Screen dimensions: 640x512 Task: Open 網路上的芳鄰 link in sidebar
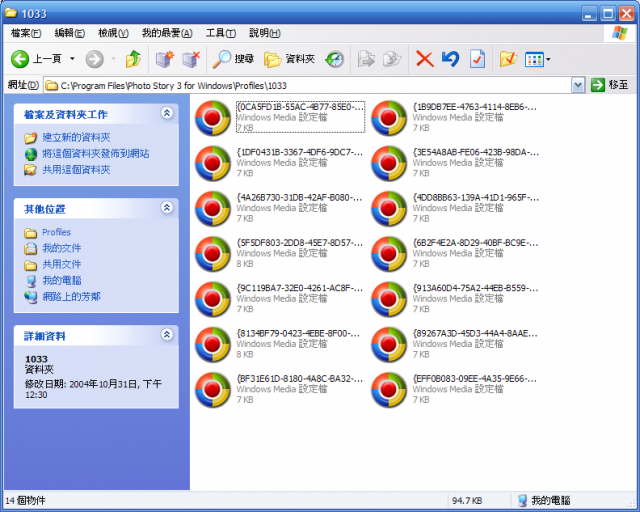pyautogui.click(x=71, y=296)
